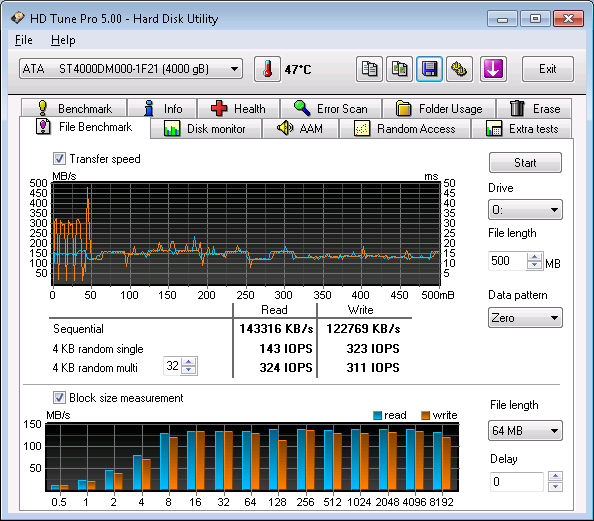Switch to the Disk monitor tab

click(205, 128)
